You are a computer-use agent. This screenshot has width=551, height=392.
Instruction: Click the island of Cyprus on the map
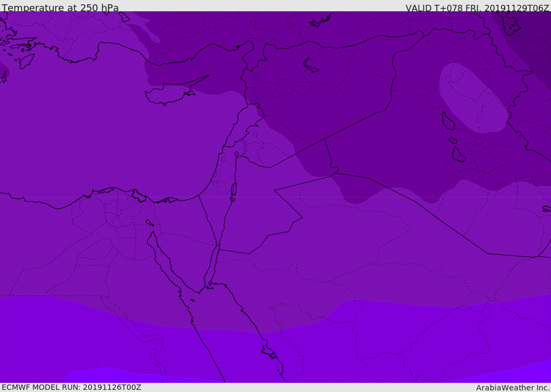coord(172,92)
